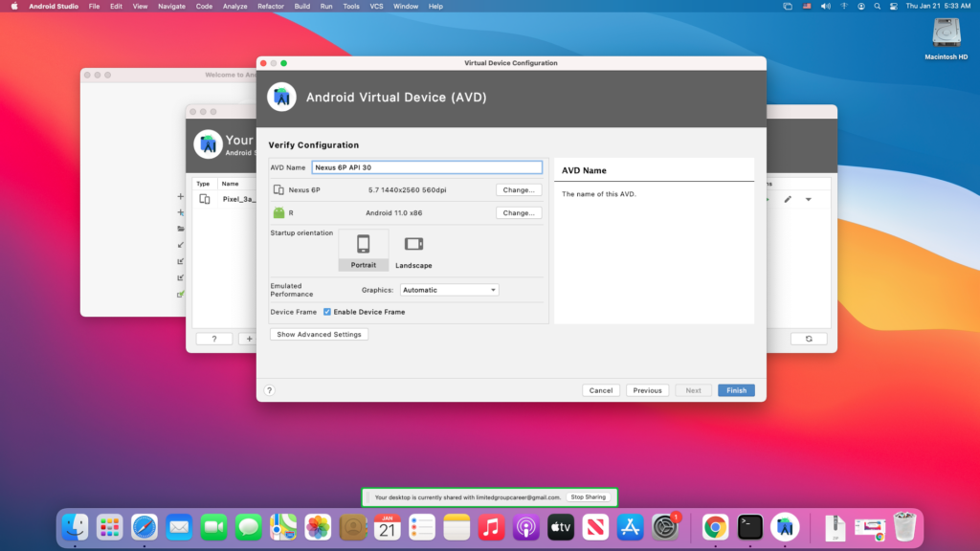Click the plus icon in the Welcome window
This screenshot has width=980, height=551.
pos(181,196)
